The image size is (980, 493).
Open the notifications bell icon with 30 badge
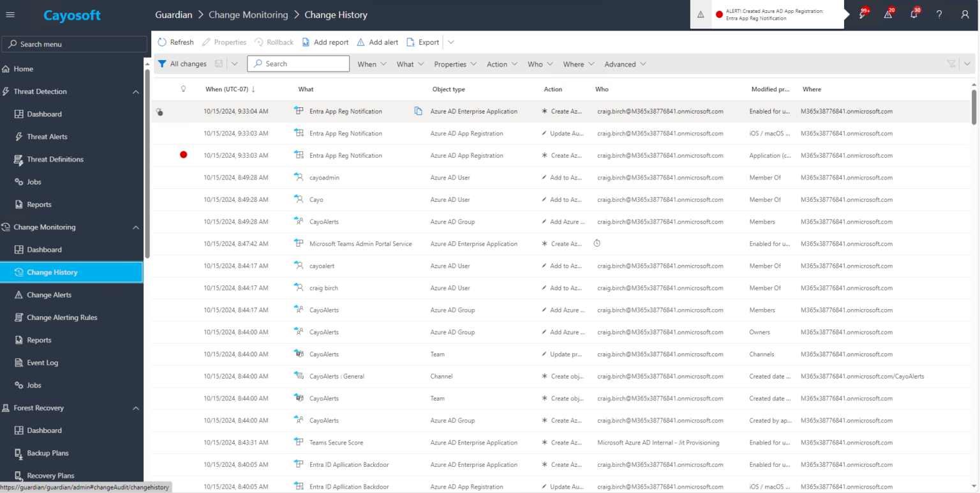tap(914, 14)
